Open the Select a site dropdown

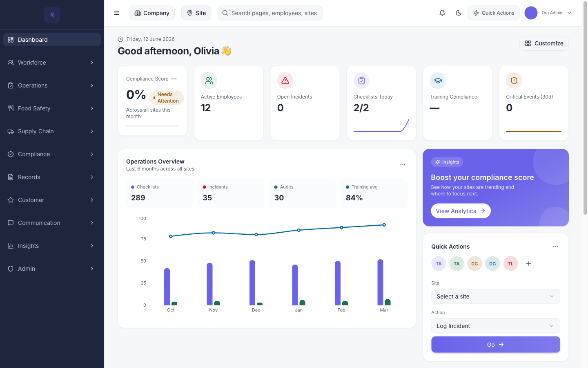tap(496, 296)
